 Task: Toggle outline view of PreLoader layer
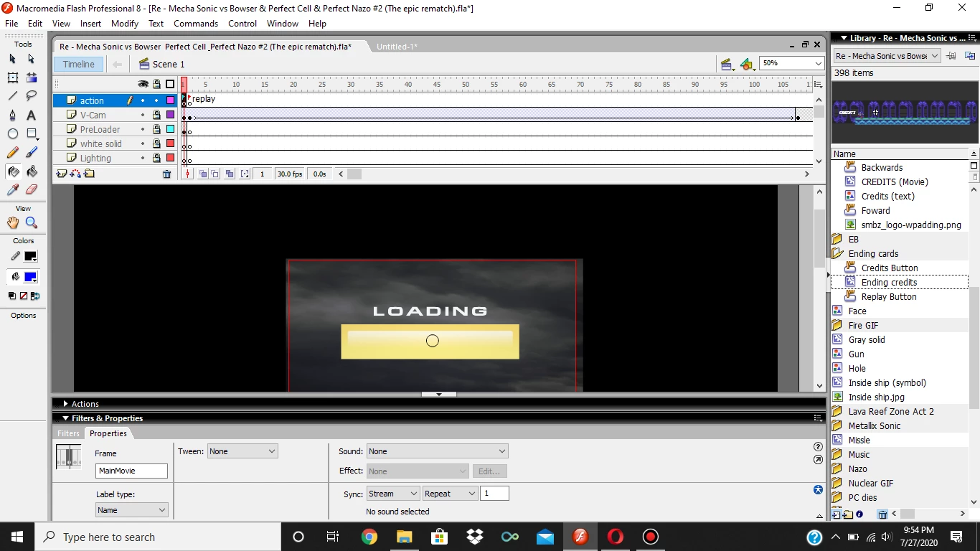point(170,129)
